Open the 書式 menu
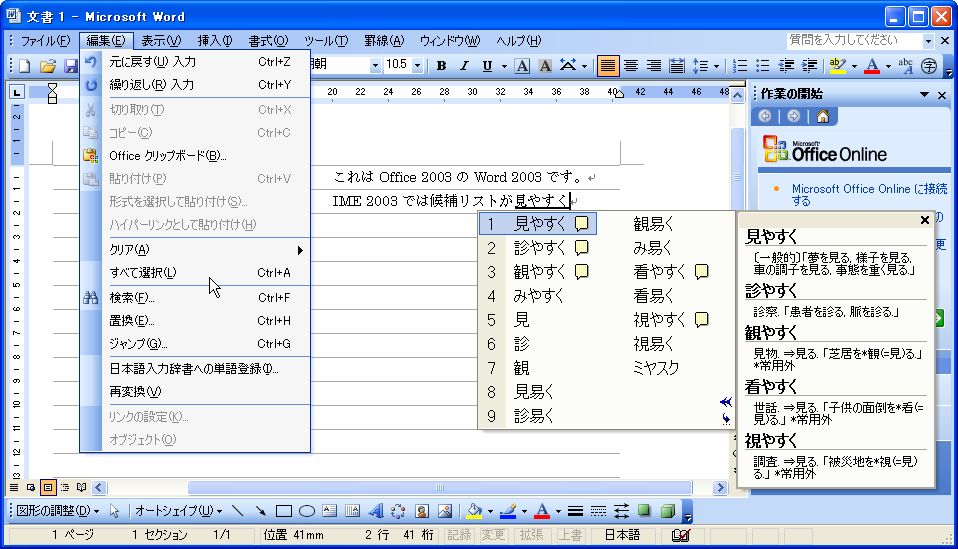This screenshot has height=549, width=958. 268,41
